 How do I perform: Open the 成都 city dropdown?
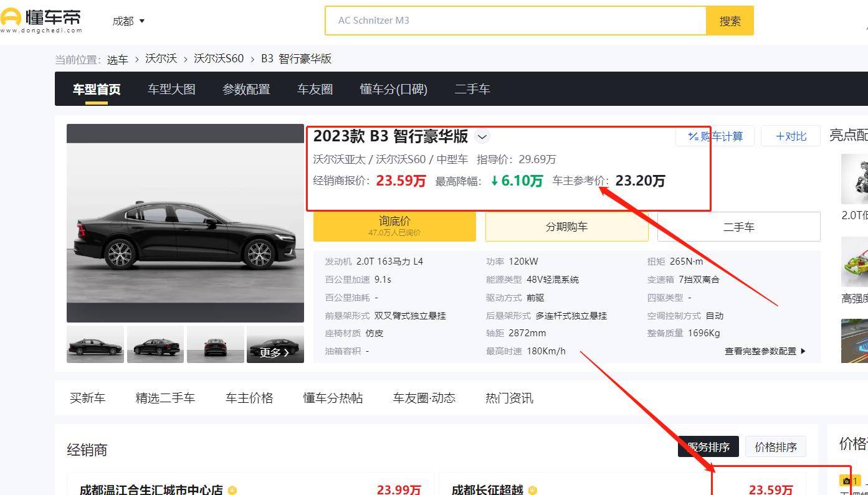click(128, 21)
